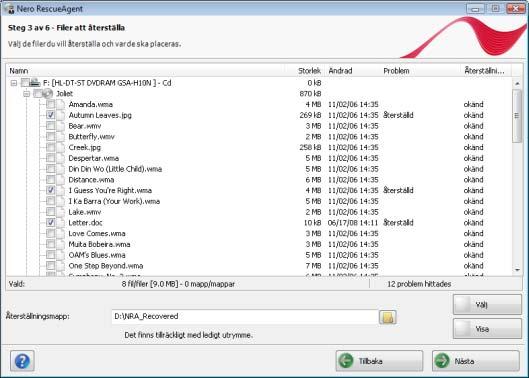Uncheck the Autumn Leaves.jpg checkbox

pos(50,115)
